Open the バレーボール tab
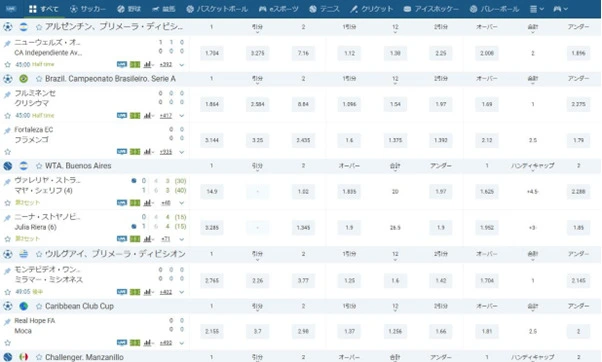This screenshot has height=362, width=602. 494,9
